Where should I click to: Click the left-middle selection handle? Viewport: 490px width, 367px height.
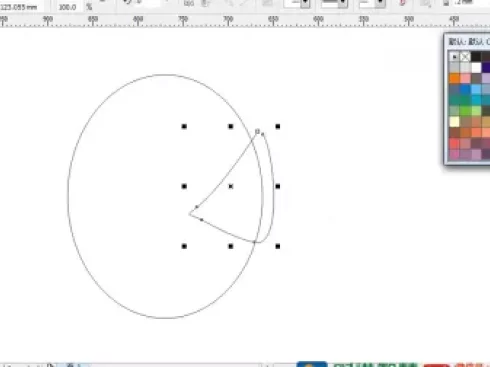coord(184,186)
